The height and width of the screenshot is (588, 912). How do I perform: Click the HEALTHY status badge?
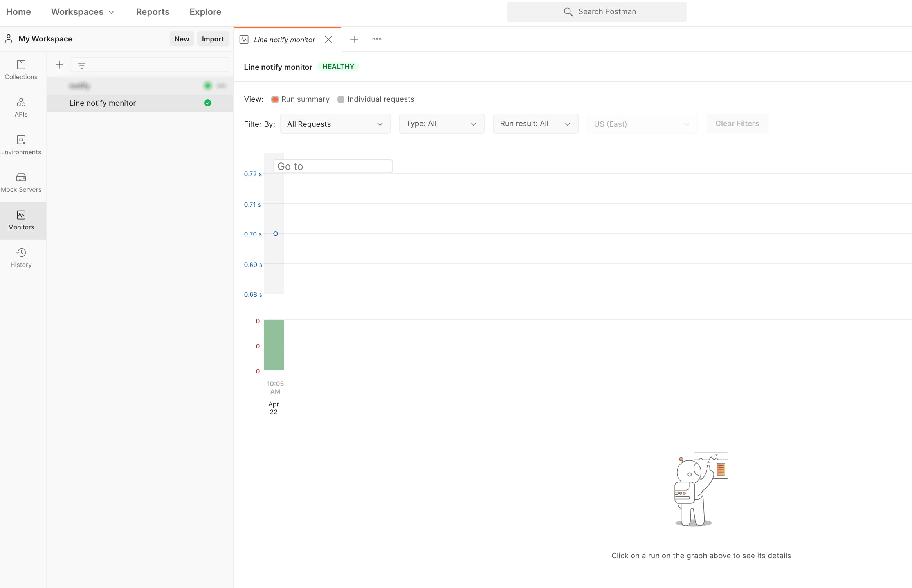(338, 67)
